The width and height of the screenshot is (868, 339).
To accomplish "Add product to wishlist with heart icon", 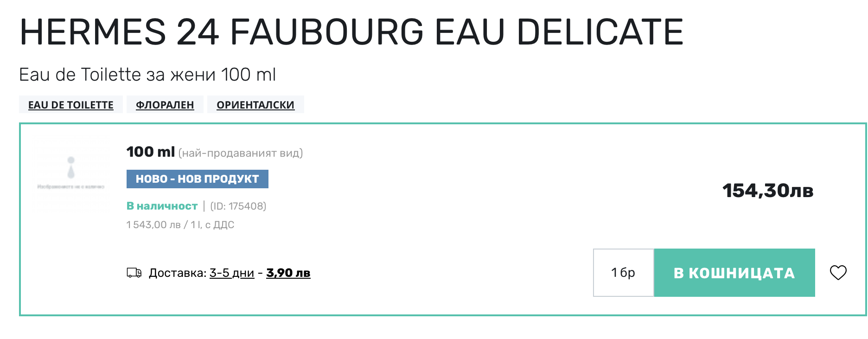I will [x=838, y=273].
